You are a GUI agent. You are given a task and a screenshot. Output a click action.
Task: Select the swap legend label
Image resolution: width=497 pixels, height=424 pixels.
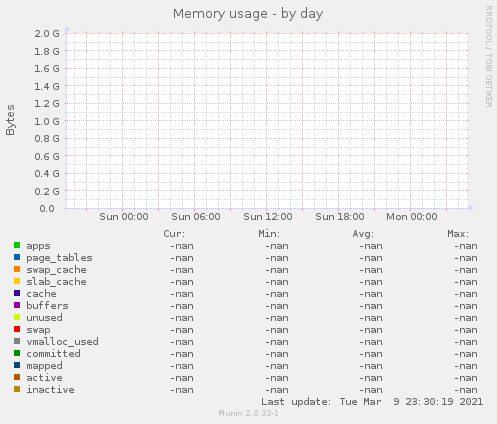38,330
